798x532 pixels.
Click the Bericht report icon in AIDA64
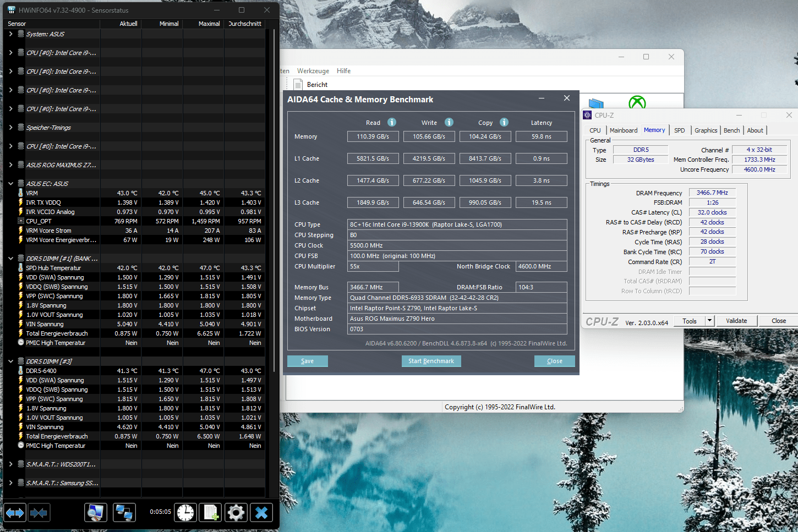coord(298,84)
